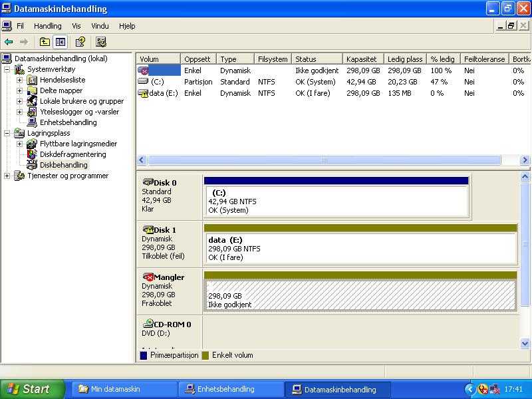Click the CD-ROM 0 drive icon
The width and height of the screenshot is (532, 399).
pos(148,323)
